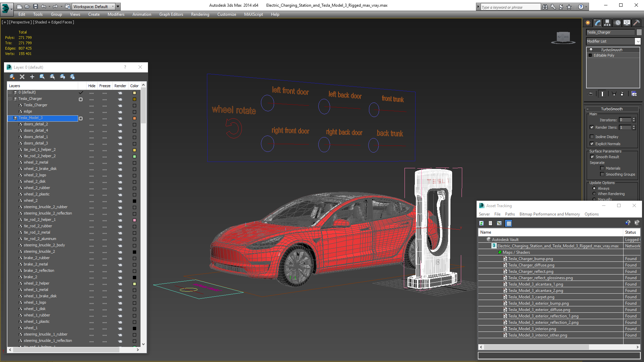644x362 pixels.
Task: Enable Separate by Materials checkbox
Action: pos(602,168)
